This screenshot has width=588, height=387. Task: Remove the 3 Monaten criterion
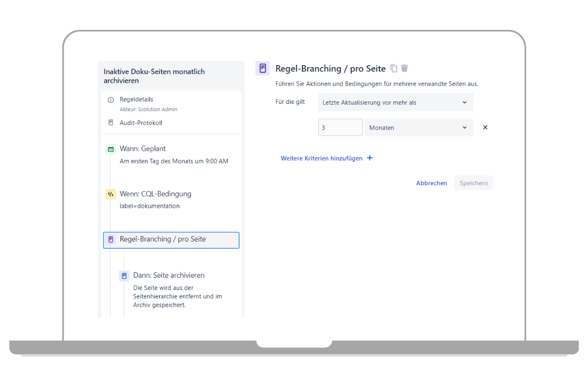pos(485,127)
